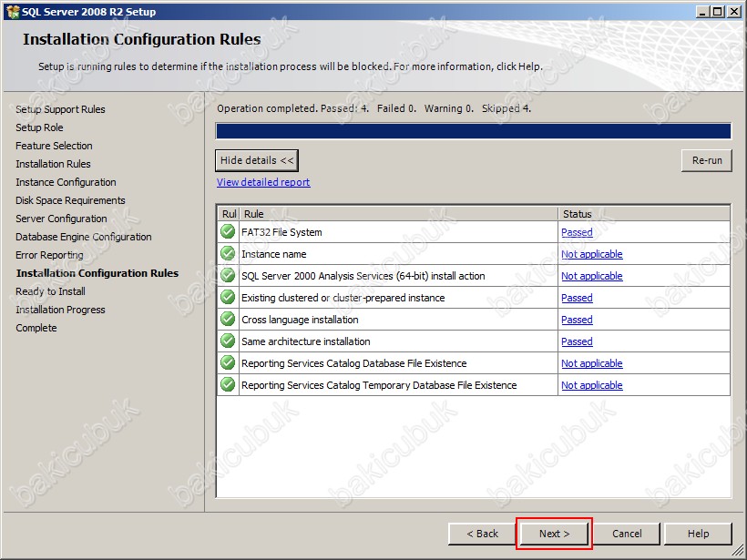Select the Server Configuration step
The height and width of the screenshot is (560, 747).
[61, 219]
